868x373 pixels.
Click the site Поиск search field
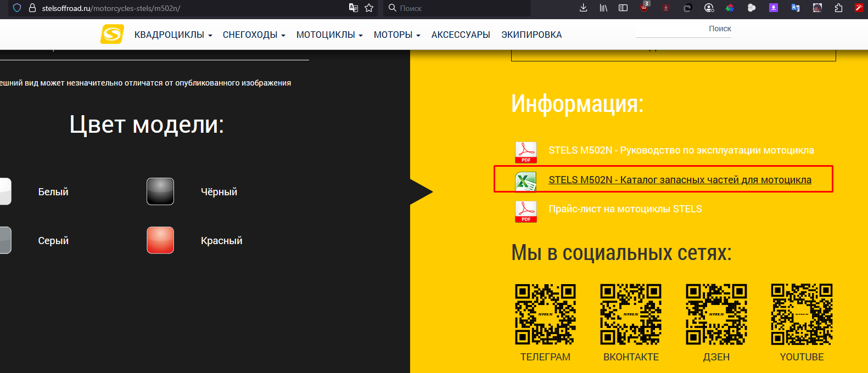684,29
